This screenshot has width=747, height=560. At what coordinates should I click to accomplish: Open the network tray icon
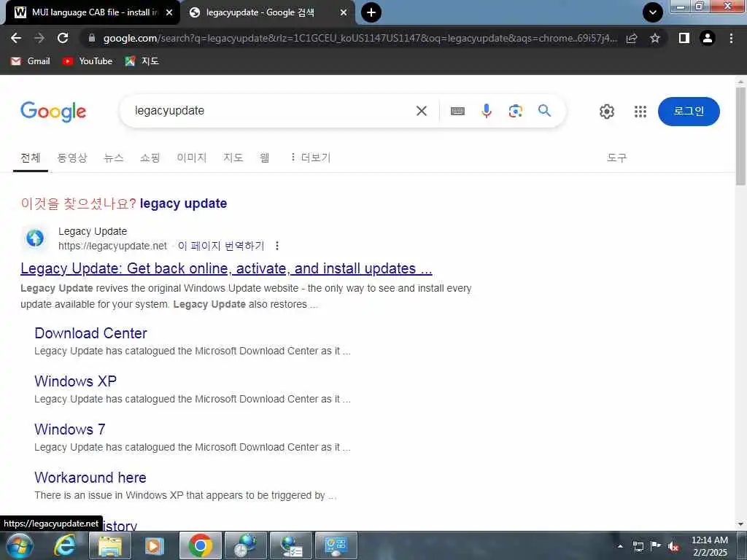point(638,546)
